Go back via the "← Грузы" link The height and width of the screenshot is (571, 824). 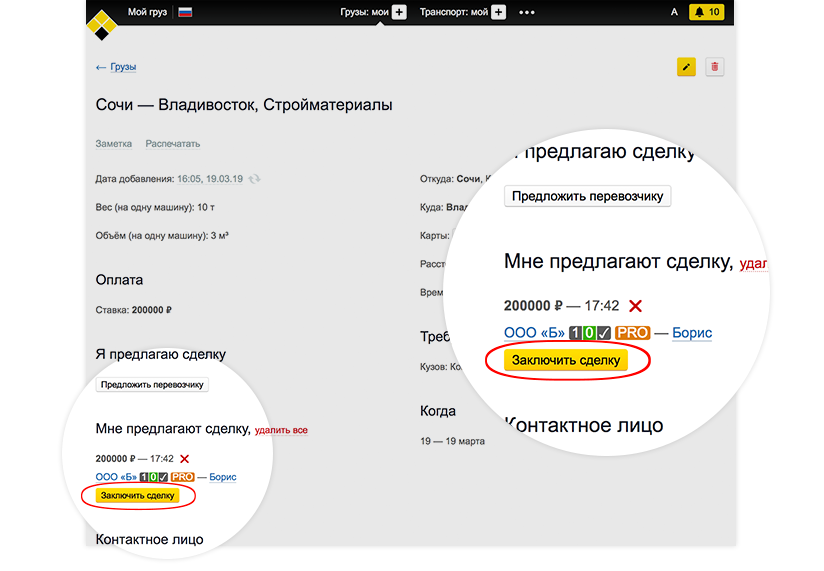click(116, 67)
